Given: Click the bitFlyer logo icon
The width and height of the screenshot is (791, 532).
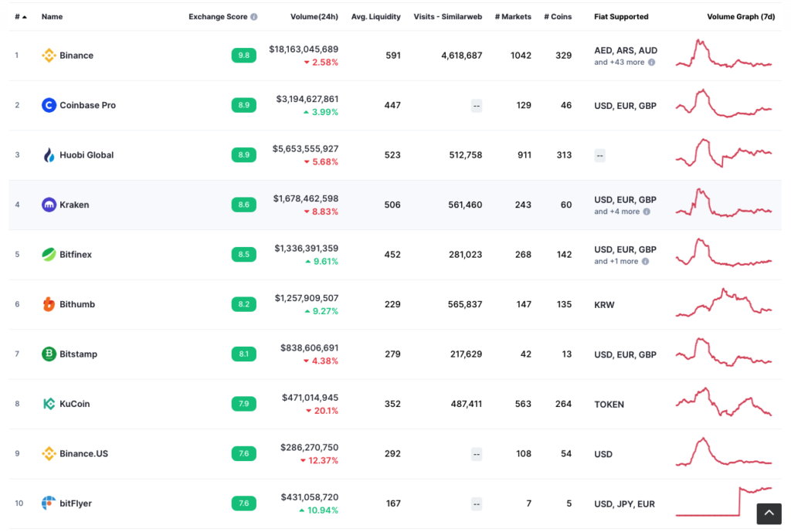Looking at the screenshot, I should pyautogui.click(x=49, y=503).
